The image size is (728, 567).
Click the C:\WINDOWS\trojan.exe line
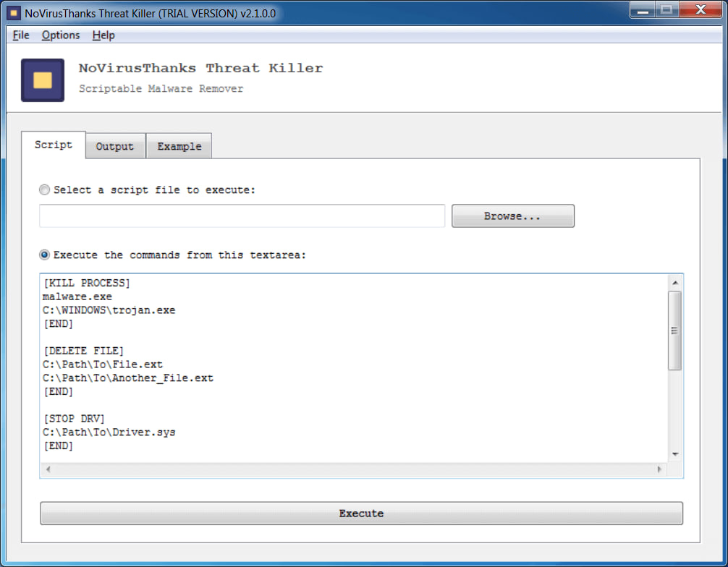tap(109, 310)
